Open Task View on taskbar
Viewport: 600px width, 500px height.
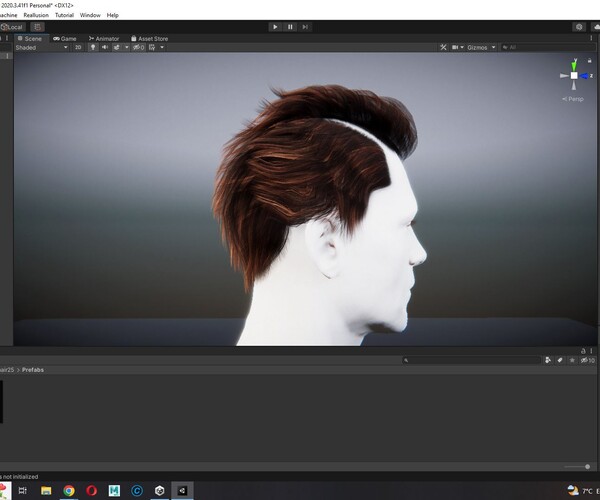pos(23,490)
